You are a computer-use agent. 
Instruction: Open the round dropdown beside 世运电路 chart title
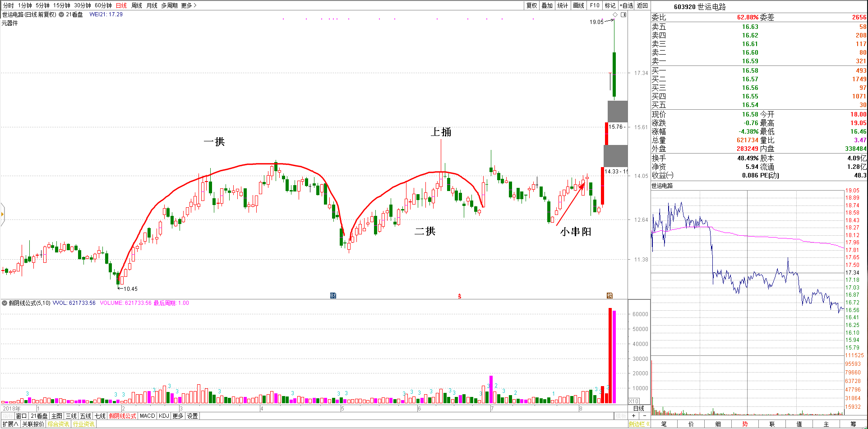tap(61, 14)
